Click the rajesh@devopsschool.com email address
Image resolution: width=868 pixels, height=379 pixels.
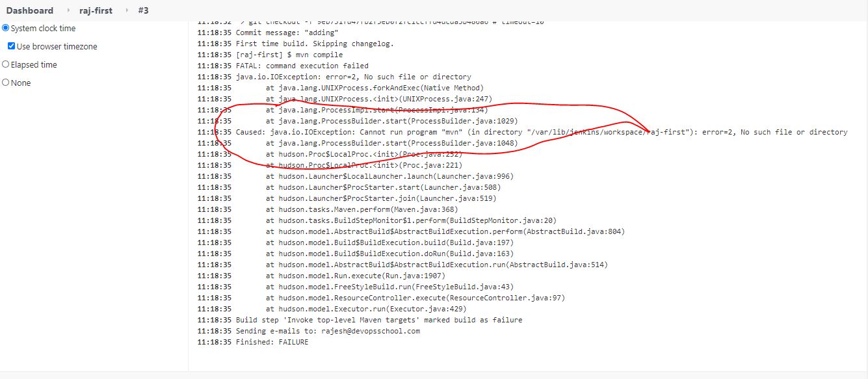coord(371,331)
